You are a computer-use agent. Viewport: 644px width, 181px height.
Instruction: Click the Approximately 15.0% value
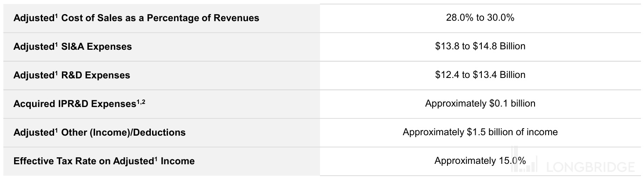tap(480, 161)
